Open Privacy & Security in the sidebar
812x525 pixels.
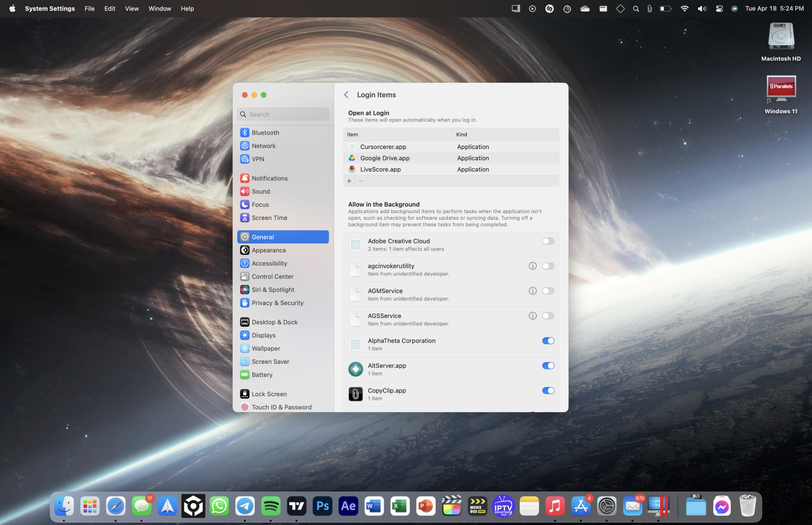coord(277,303)
